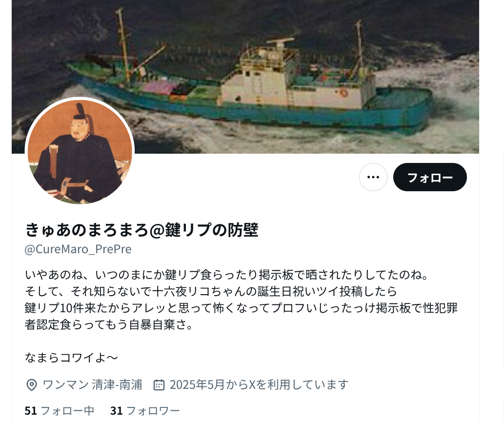The height and width of the screenshot is (422, 504).
Task: Click the number 51 in following count
Action: pos(31,410)
